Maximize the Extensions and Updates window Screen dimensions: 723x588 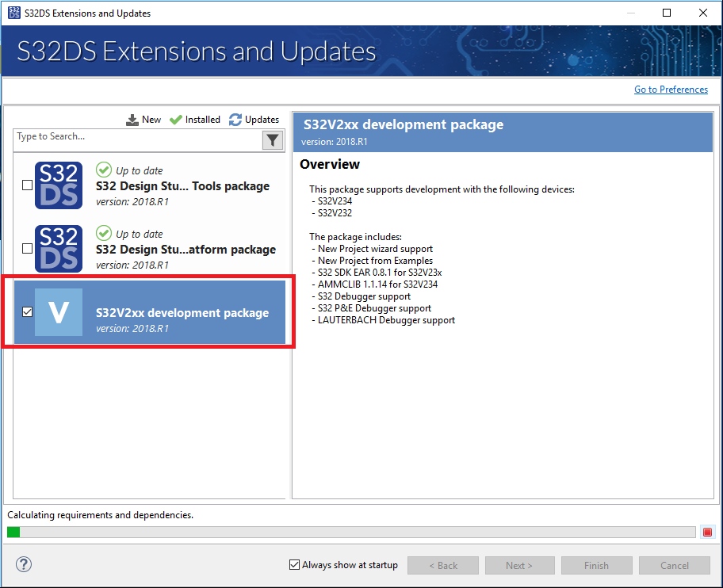[x=667, y=13]
